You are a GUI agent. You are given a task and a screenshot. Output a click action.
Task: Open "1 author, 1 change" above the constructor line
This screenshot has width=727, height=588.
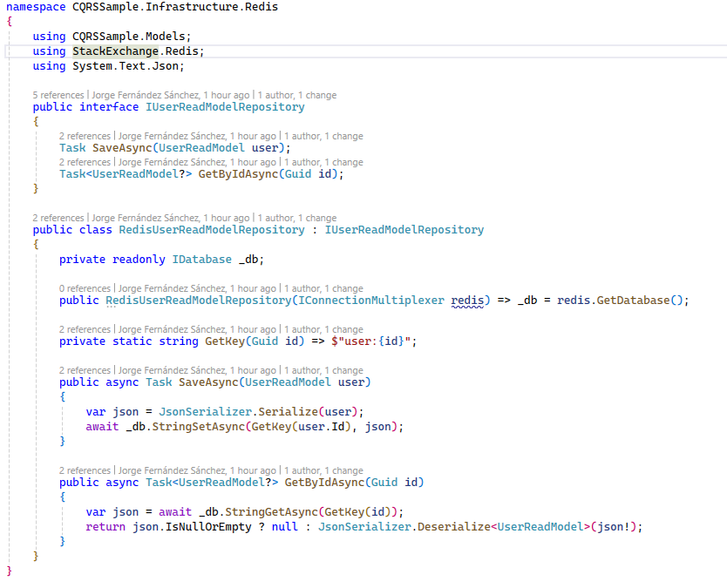coord(323,288)
